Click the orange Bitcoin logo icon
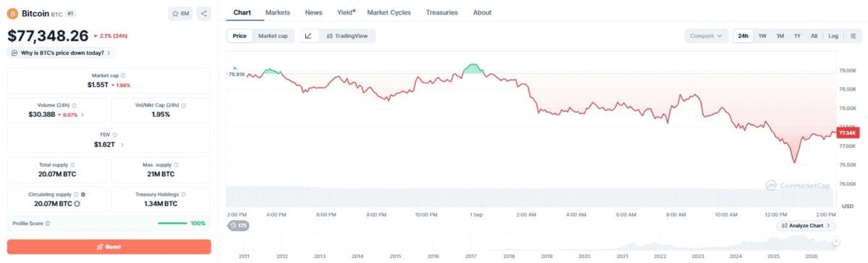Screen dimensions: 868x263 pos(12,13)
